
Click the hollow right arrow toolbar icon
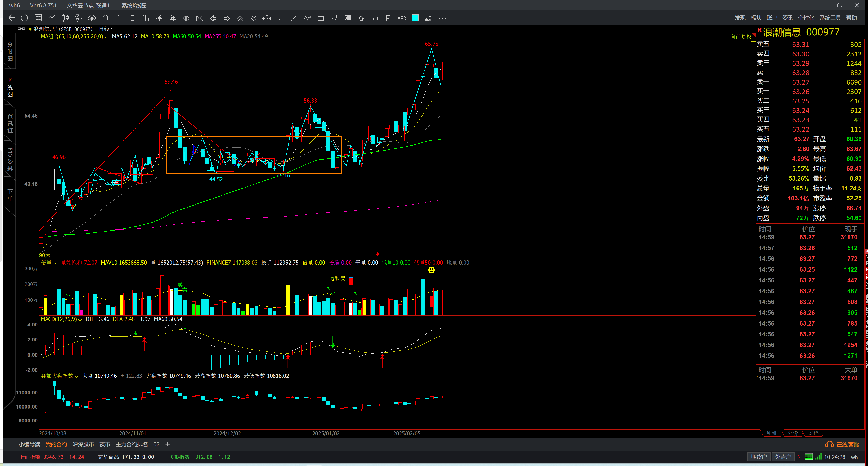[x=227, y=18]
